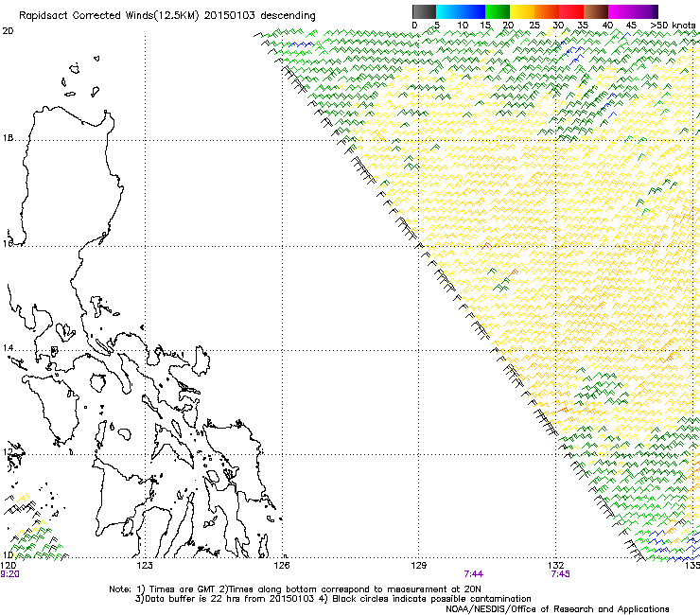
Task: Click the longitude axis label 123
Action: 145,566
